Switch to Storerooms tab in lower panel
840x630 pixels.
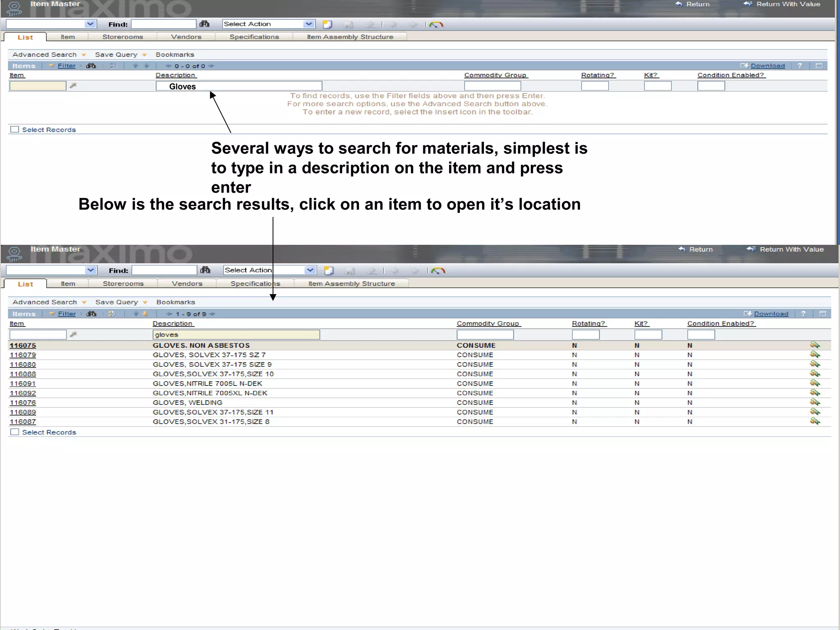(123, 283)
